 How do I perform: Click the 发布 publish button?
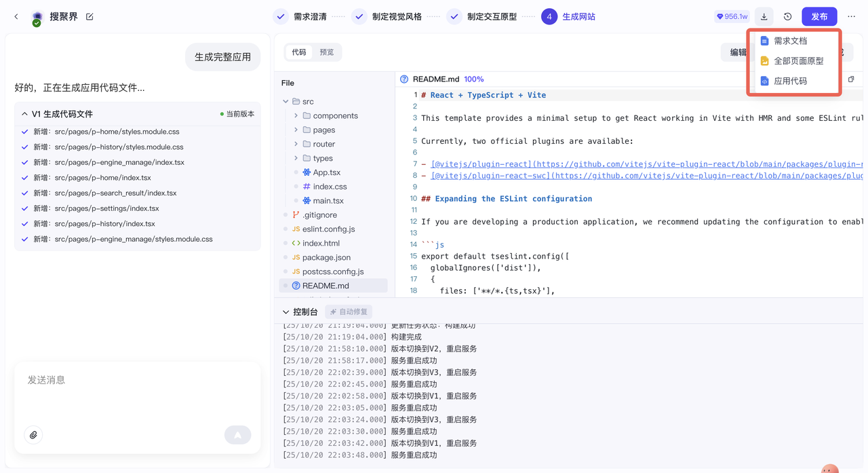[x=819, y=16]
